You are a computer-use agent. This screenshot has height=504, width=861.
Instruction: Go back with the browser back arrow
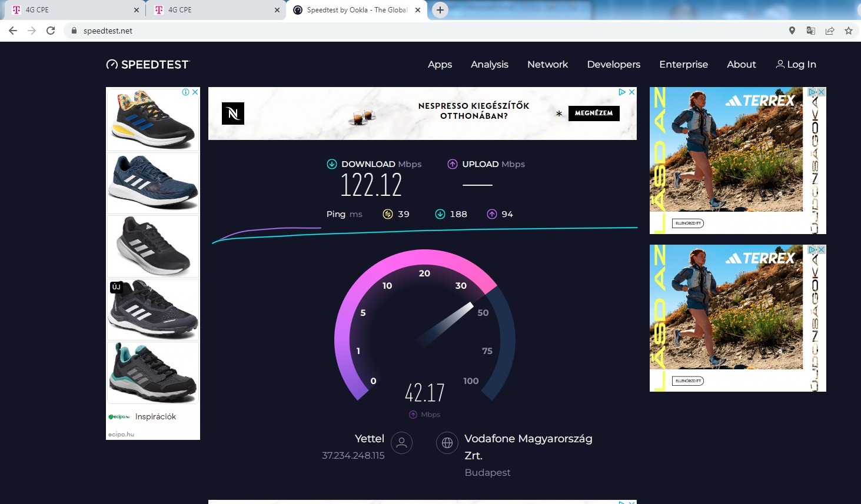click(13, 31)
